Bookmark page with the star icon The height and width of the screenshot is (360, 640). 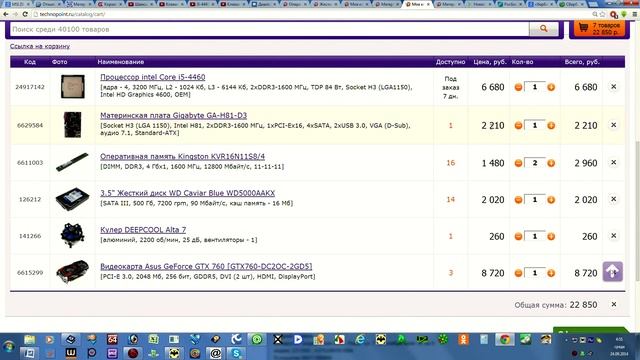[603, 14]
